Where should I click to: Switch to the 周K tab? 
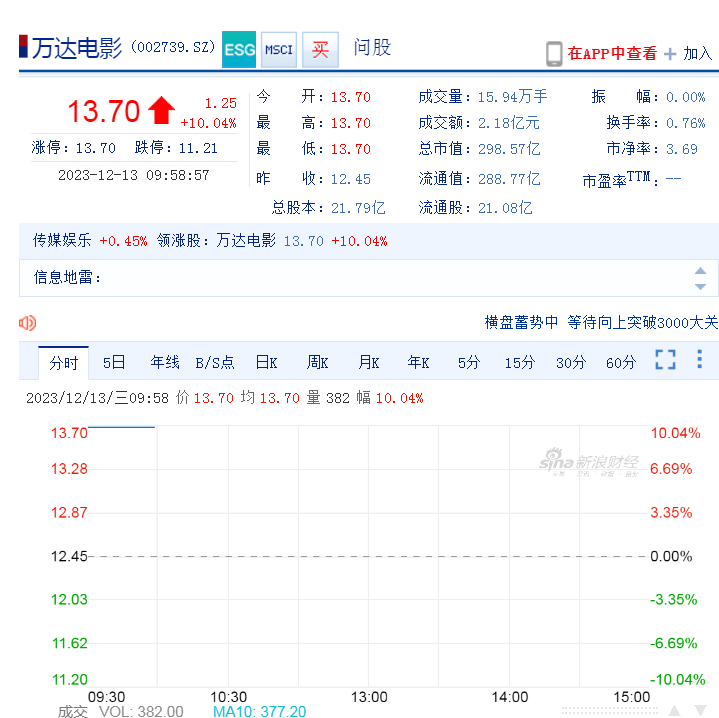click(x=317, y=363)
